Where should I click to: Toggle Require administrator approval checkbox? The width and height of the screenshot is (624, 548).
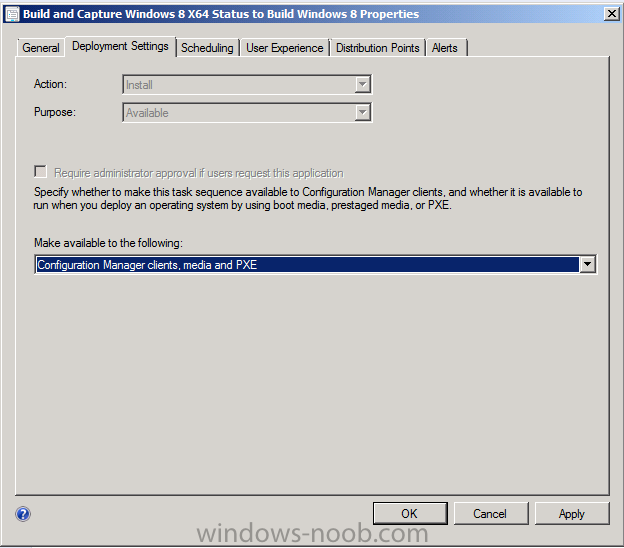pyautogui.click(x=41, y=172)
